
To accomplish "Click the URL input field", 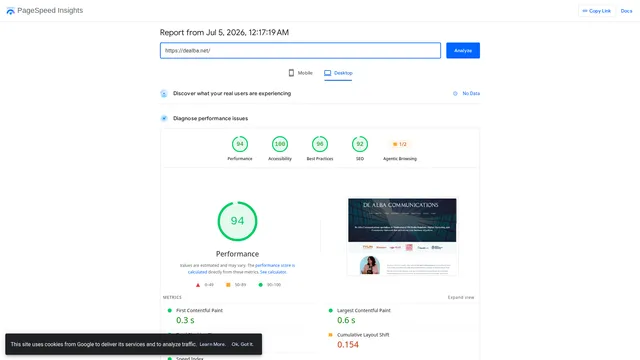I will (x=300, y=51).
